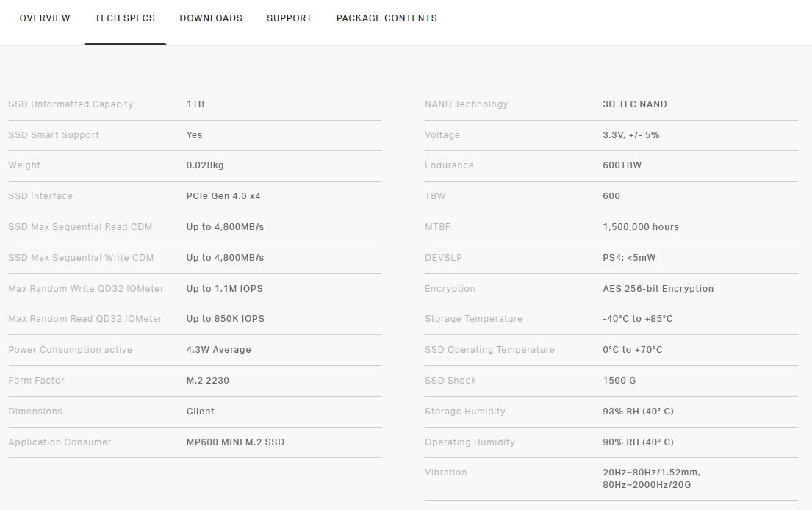812x510 pixels.
Task: Click the '4.3W Average' value
Action: point(218,350)
